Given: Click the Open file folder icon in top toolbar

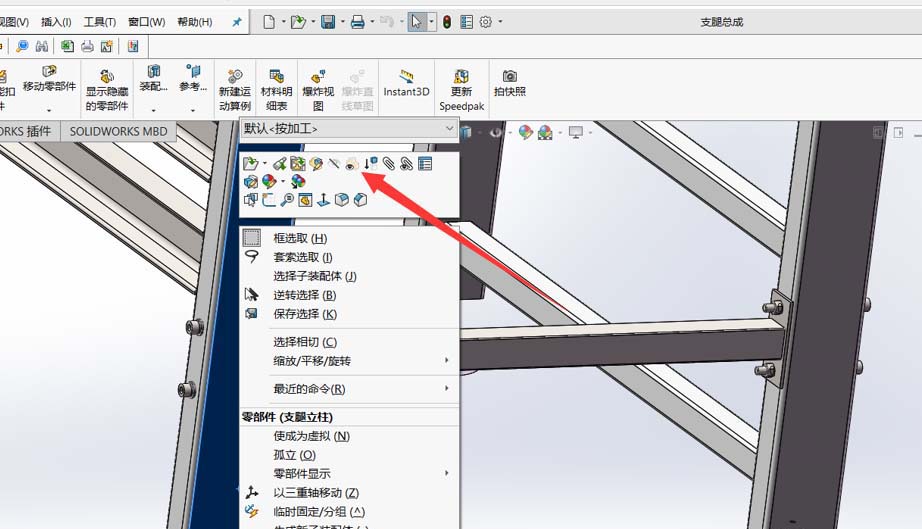Looking at the screenshot, I should pyautogui.click(x=298, y=22).
